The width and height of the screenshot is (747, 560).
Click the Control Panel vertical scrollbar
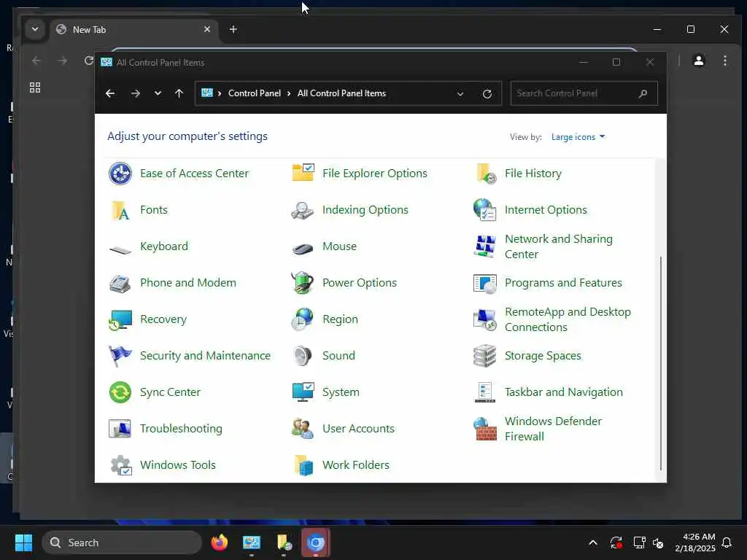[x=661, y=363]
